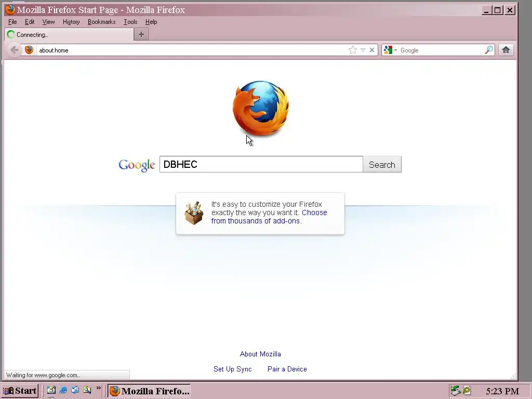Select the Connecting... tab
This screenshot has width=532, height=399.
click(69, 35)
